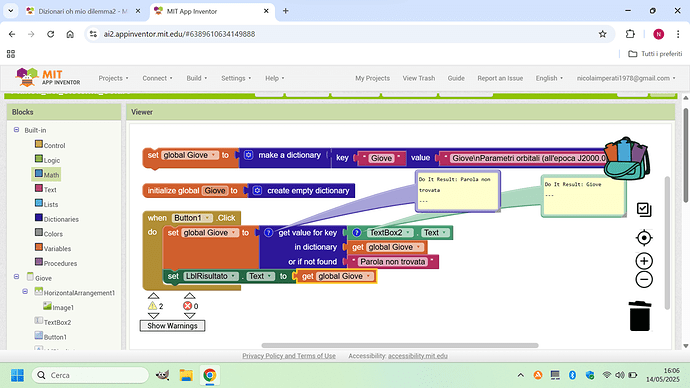Zoom out with the minus icon
Image resolution: width=690 pixels, height=388 pixels.
coord(644,279)
